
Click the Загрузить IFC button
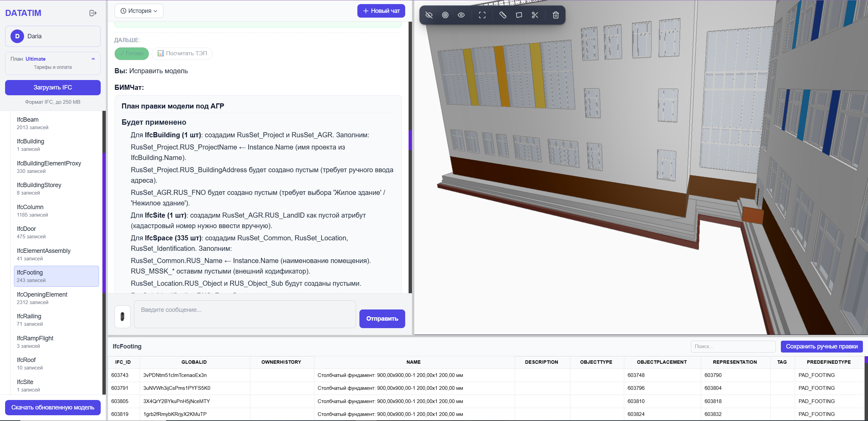click(x=53, y=87)
